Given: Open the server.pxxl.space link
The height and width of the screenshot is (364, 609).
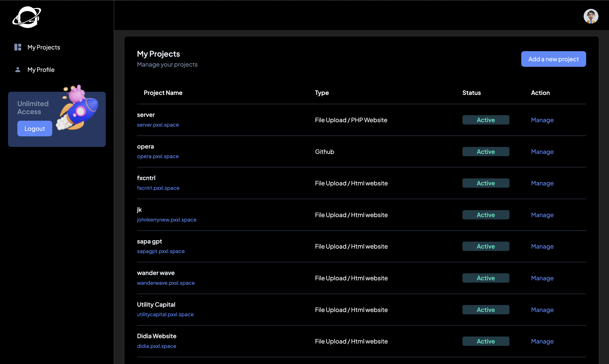Looking at the screenshot, I should [x=158, y=125].
